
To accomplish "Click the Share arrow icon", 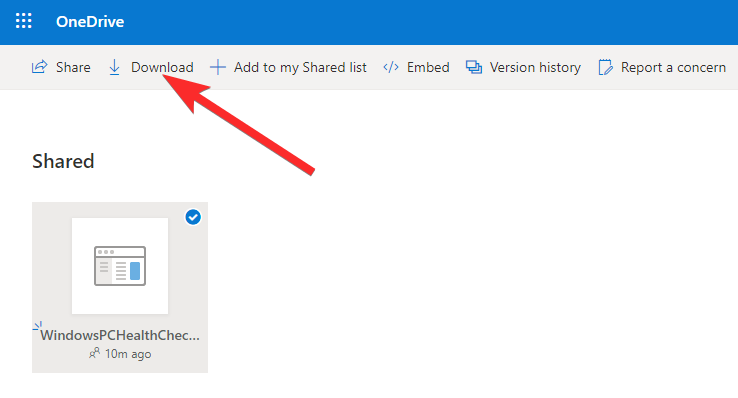I will coord(40,67).
